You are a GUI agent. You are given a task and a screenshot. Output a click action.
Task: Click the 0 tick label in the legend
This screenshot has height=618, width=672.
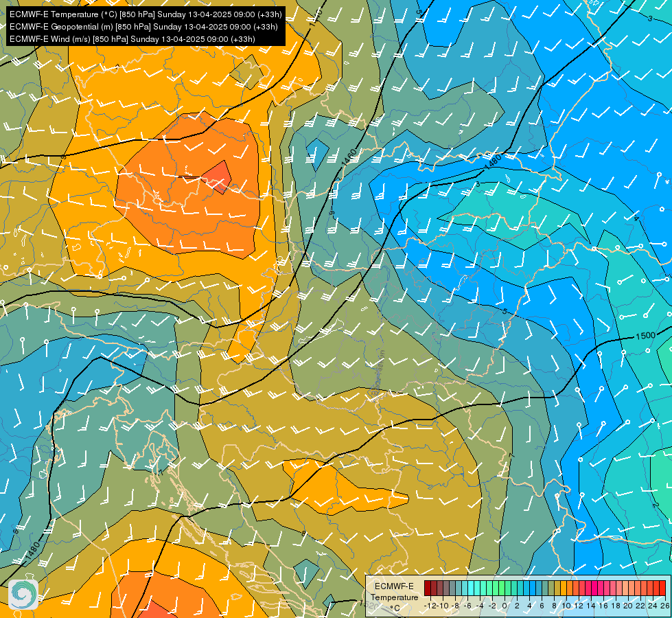[505, 606]
